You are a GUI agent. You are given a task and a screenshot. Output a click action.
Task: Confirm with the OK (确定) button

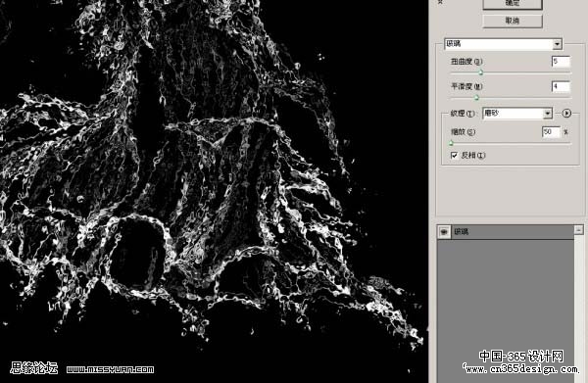pos(513,4)
